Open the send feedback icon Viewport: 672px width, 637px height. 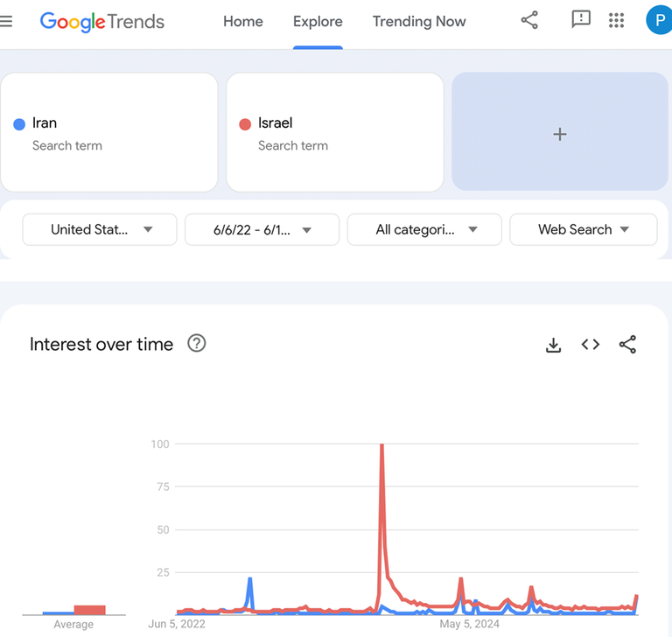[581, 20]
